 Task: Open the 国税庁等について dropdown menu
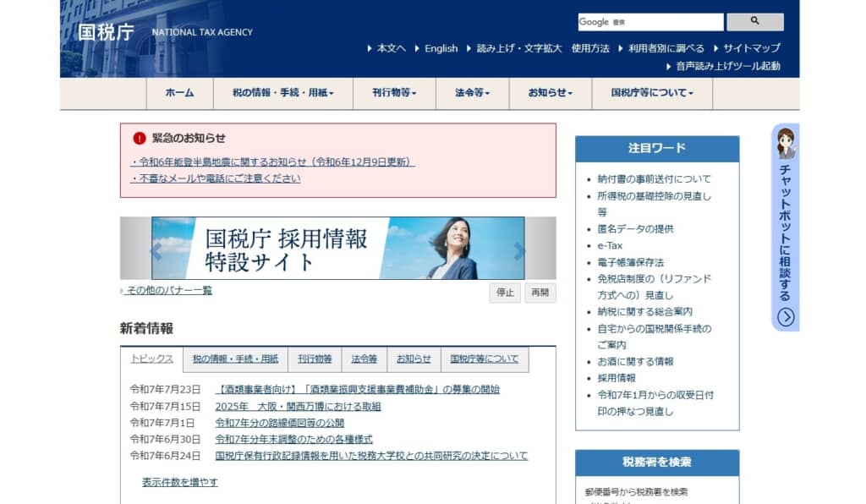click(x=652, y=93)
